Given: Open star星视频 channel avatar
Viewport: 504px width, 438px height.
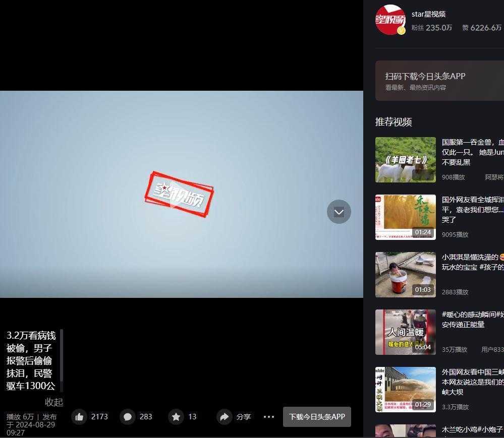Looking at the screenshot, I should point(390,20).
